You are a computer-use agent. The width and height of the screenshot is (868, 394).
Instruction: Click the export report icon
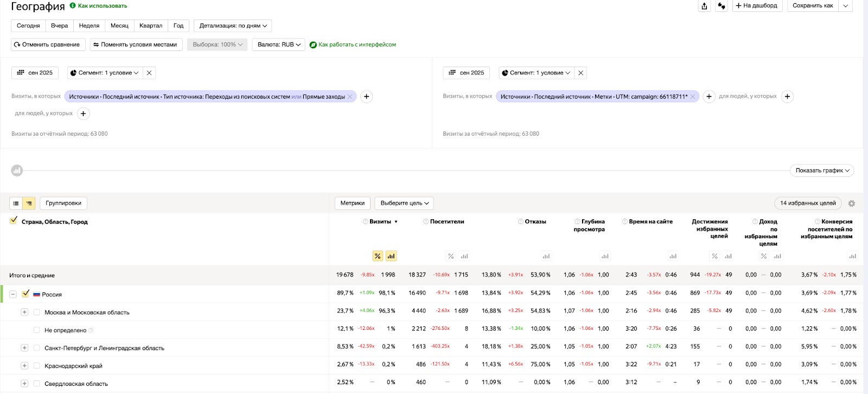704,6
